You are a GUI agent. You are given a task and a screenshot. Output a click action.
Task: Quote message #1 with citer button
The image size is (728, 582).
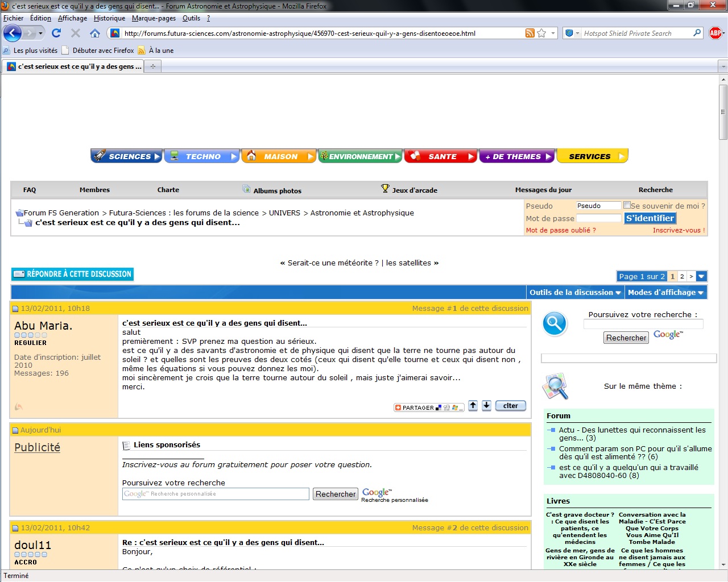pos(511,406)
